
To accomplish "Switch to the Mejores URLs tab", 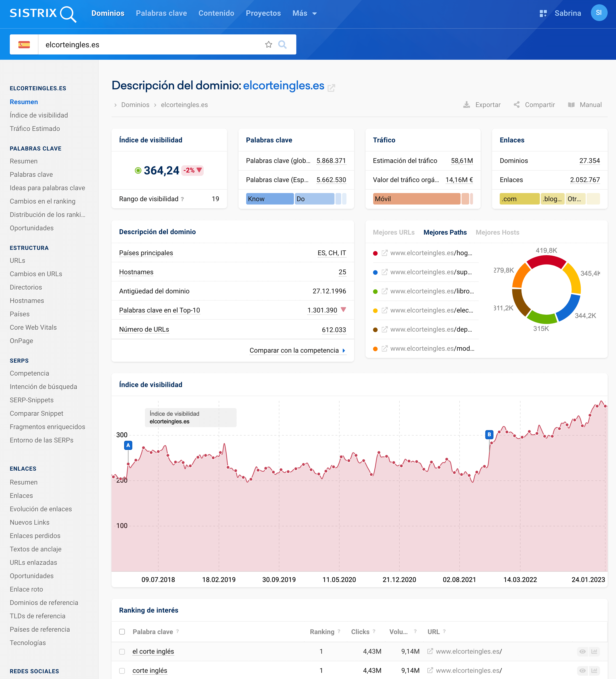I will [x=393, y=232].
